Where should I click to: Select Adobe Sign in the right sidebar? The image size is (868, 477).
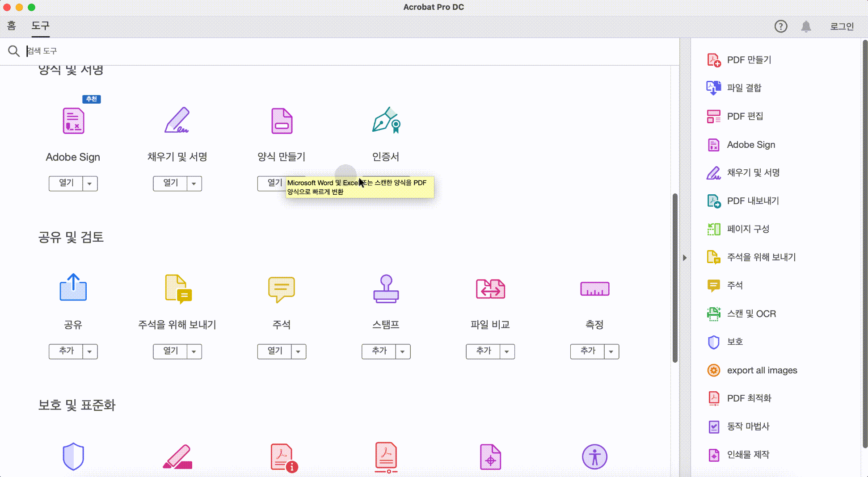pyautogui.click(x=741, y=145)
